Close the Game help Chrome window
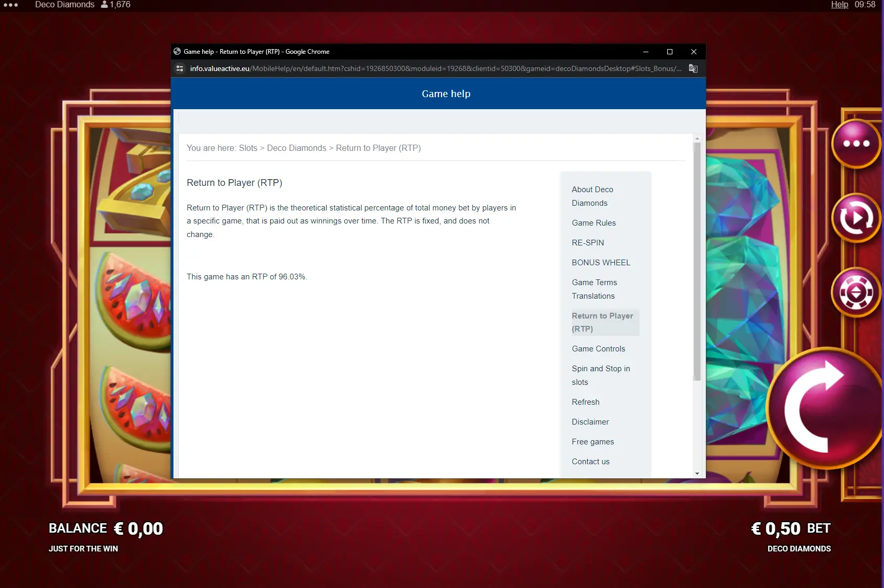 coord(694,52)
